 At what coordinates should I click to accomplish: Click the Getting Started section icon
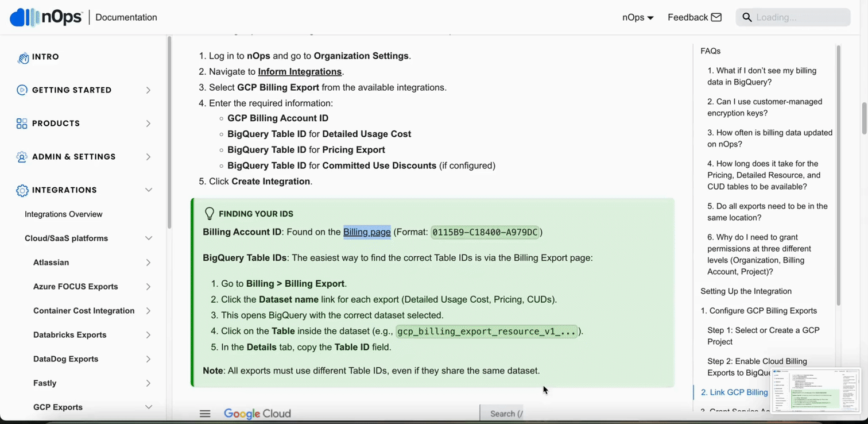22,90
